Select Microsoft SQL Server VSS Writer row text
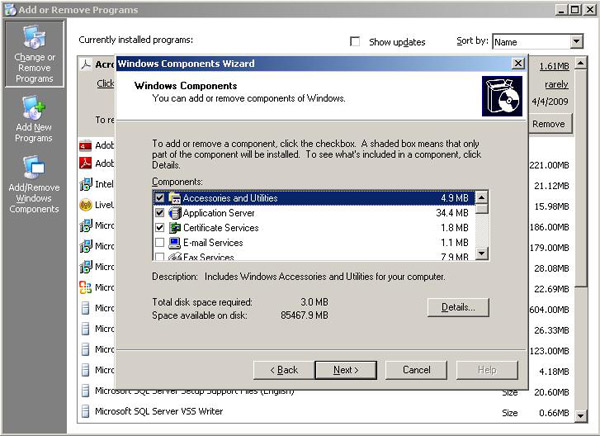 [159, 411]
